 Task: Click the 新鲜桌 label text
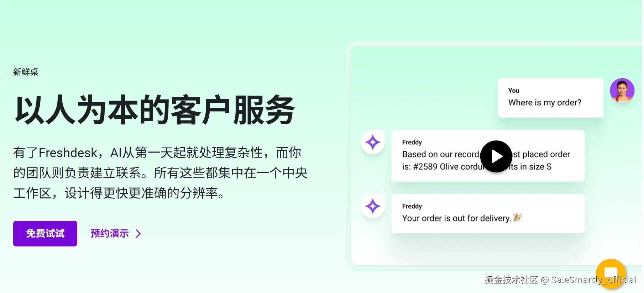[x=26, y=72]
